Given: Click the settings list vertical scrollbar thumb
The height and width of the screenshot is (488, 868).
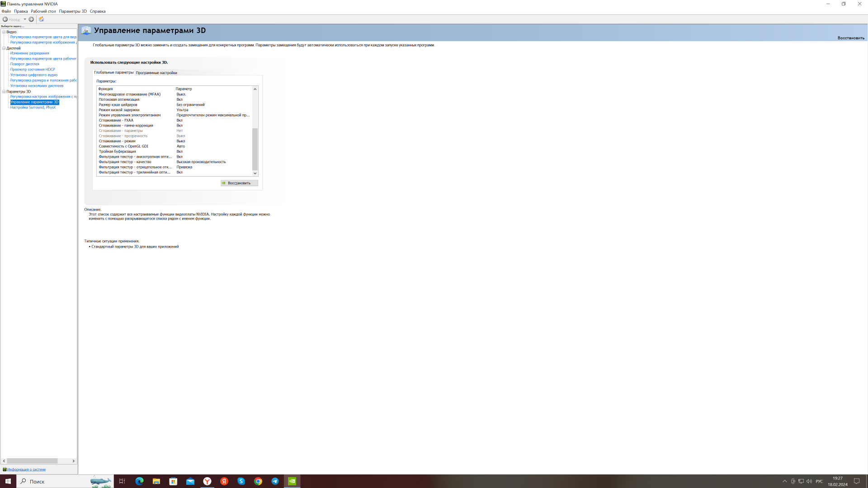Looking at the screenshot, I should point(255,149).
